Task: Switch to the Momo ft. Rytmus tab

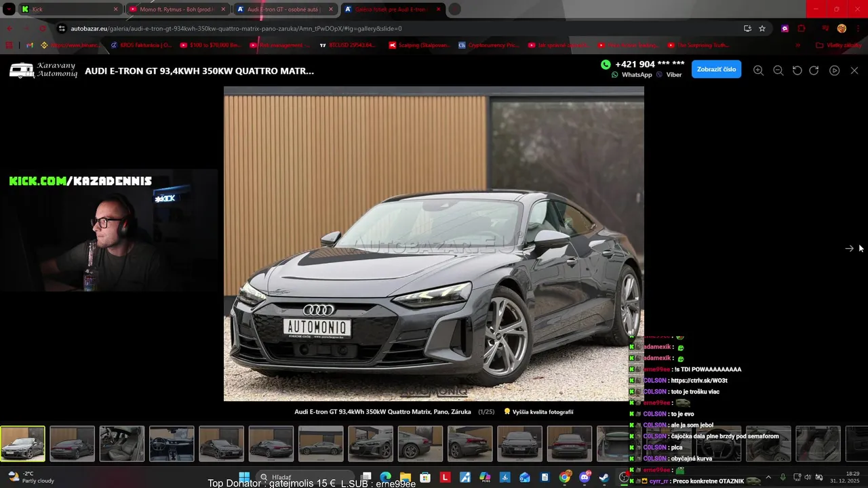Action: [176, 9]
